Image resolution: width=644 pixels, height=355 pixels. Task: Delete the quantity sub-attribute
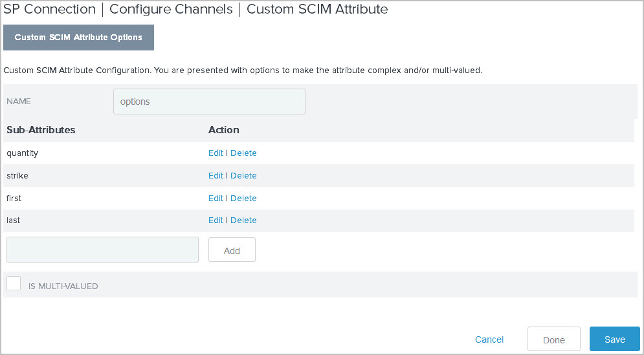(x=243, y=153)
